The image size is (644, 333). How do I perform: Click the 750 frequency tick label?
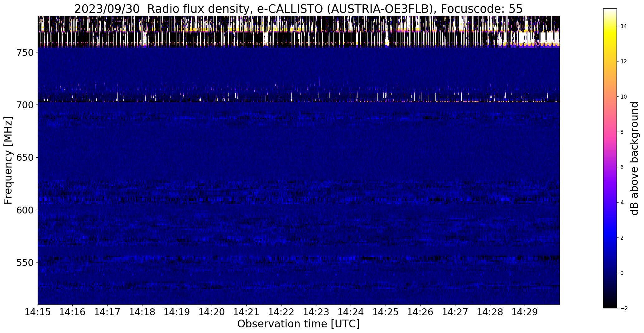(25, 53)
